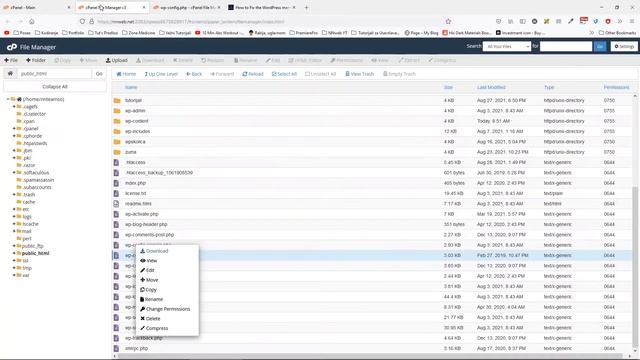Choose Change Permissions from the context menu

pyautogui.click(x=165, y=309)
